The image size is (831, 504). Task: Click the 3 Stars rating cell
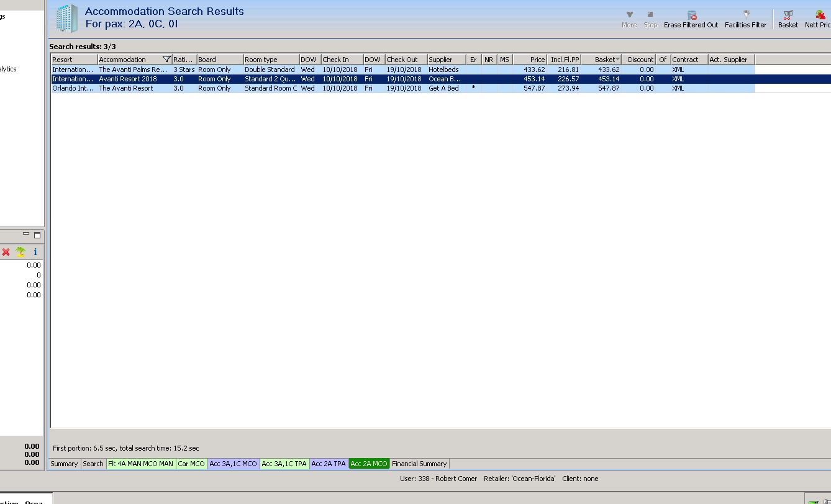[x=184, y=70]
